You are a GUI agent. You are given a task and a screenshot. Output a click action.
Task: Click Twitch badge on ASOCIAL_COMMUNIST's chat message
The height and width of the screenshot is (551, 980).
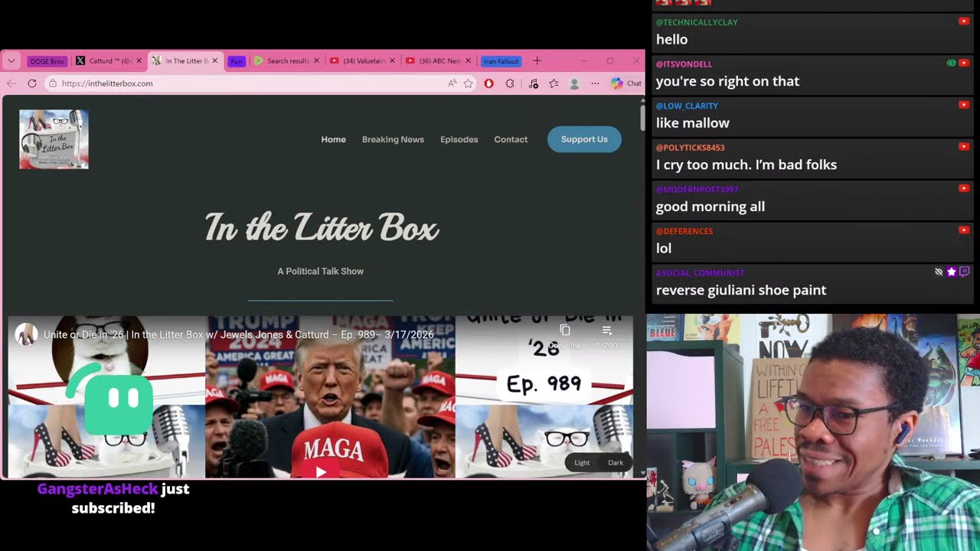(965, 272)
